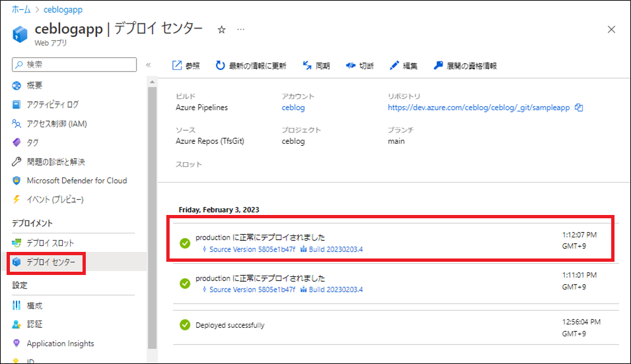631x364 pixels.
Task: Click the 同期 sync button
Action: 316,65
